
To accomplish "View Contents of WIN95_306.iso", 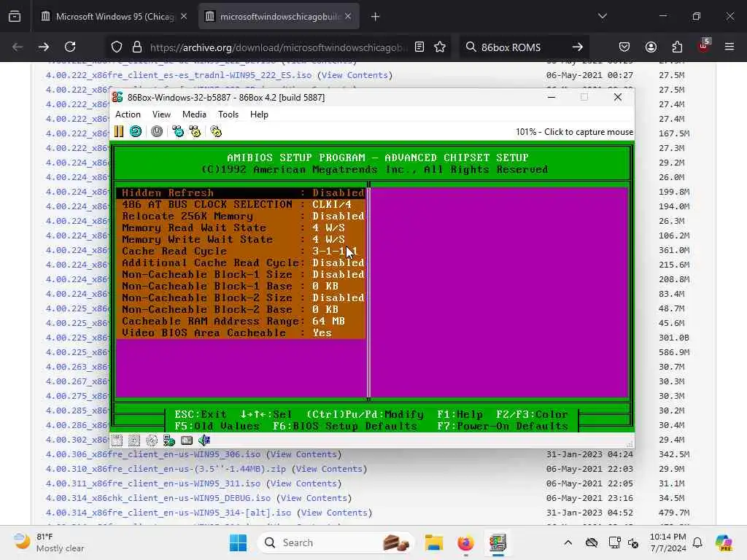I will tap(303, 454).
